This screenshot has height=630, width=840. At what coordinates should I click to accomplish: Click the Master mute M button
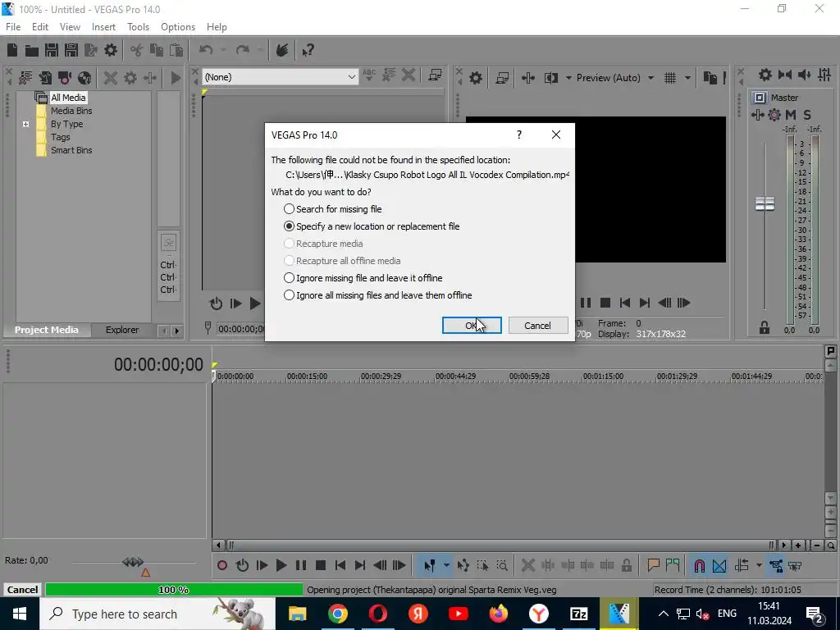click(791, 115)
